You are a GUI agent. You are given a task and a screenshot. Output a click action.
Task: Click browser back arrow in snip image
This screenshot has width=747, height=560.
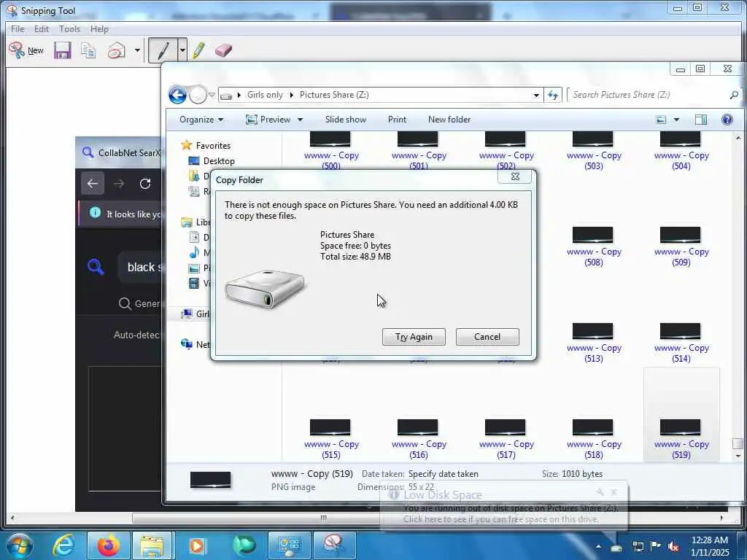(x=93, y=184)
